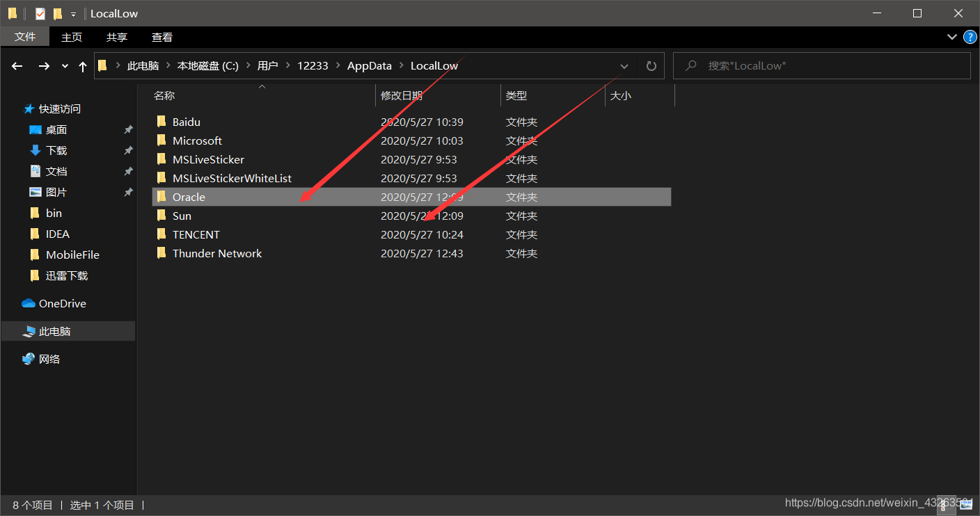Viewport: 980px width, 516px height.
Task: Expand the chevron after 此电脑 in breadcrumb
Action: pos(168,66)
